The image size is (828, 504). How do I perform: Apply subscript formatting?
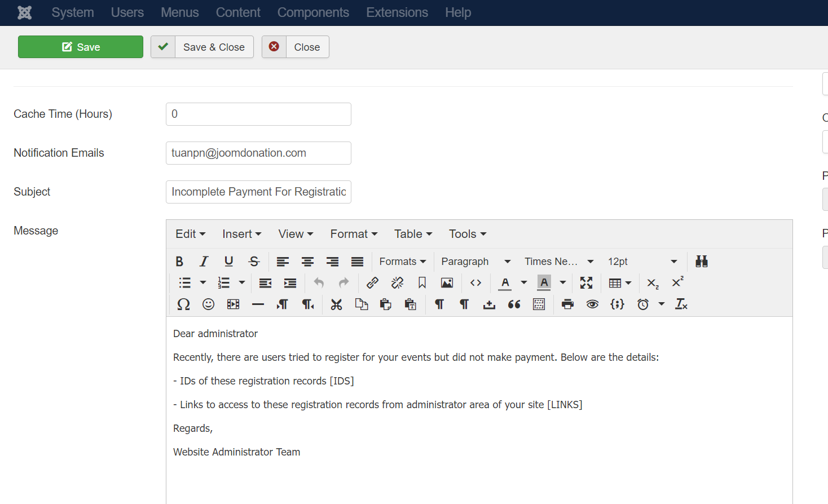(653, 283)
